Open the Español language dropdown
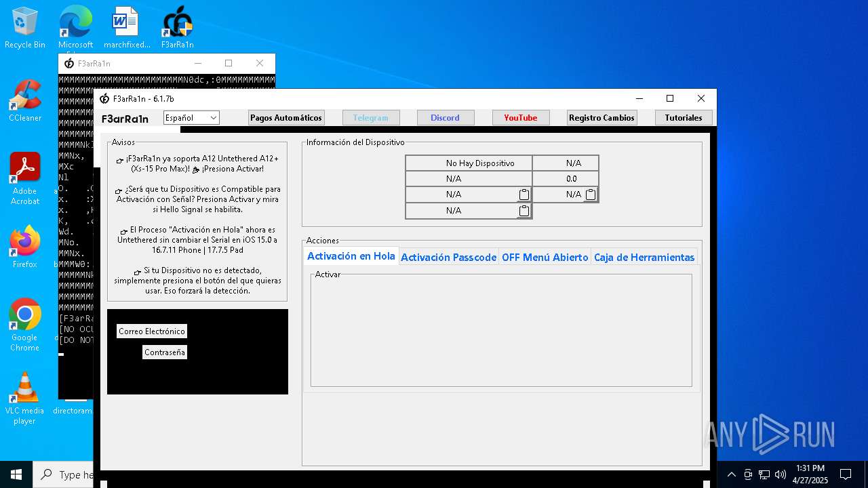Image resolution: width=868 pixels, height=488 pixels. point(191,118)
